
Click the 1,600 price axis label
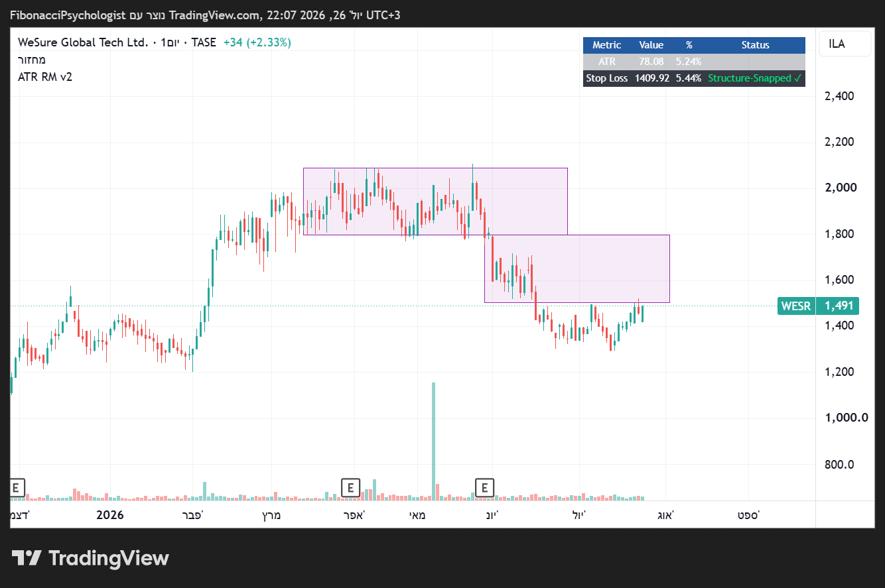tap(839, 280)
